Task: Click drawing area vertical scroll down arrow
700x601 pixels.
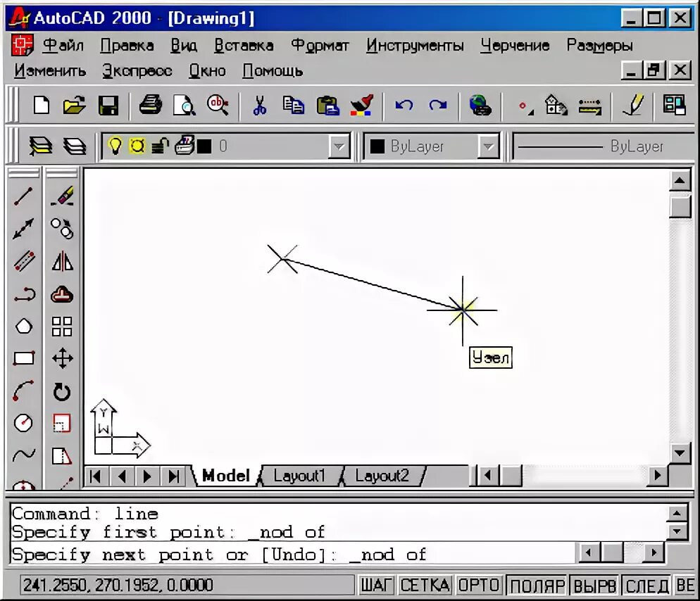Action: coord(680,453)
